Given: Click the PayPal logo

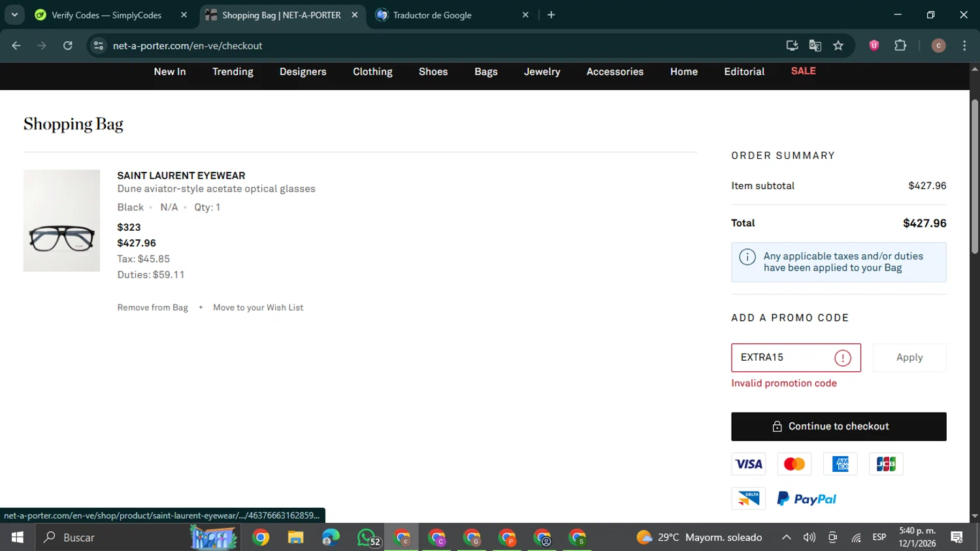Looking at the screenshot, I should click(807, 499).
